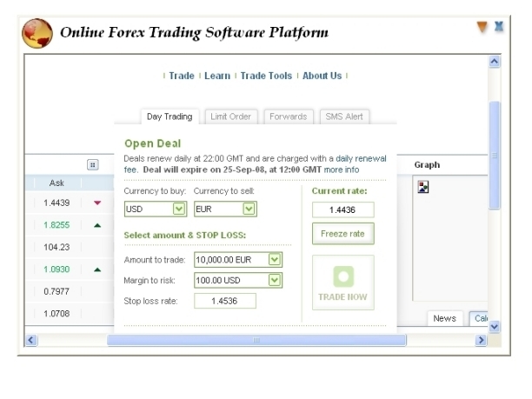Click the Stop loss rate field
532x399 pixels.
(225, 301)
